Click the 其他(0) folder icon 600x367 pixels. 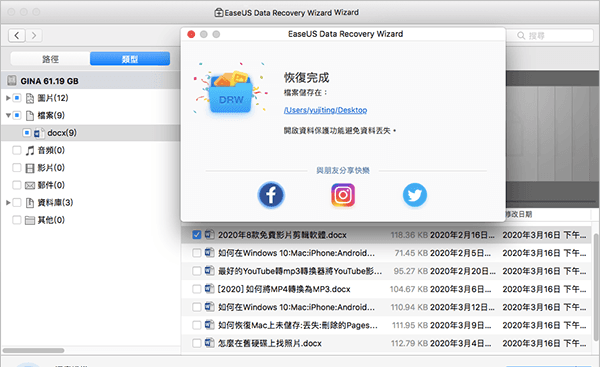click(x=30, y=220)
